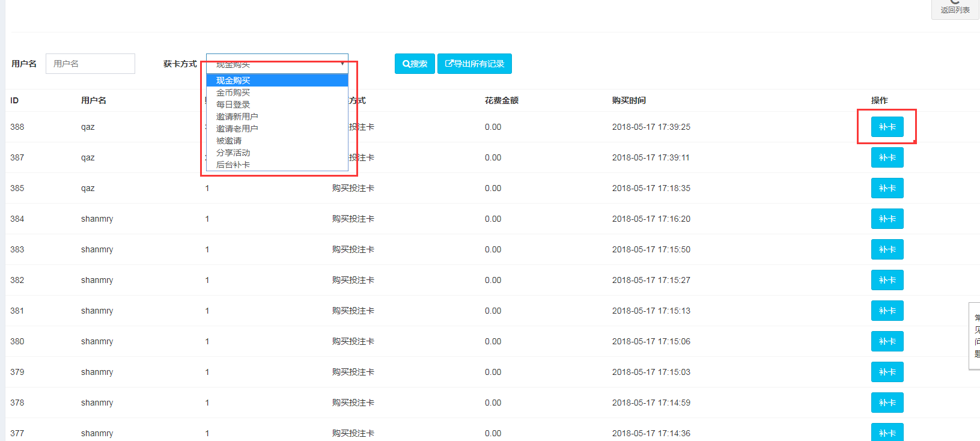Click 补卡 button for ID 378

tap(887, 403)
